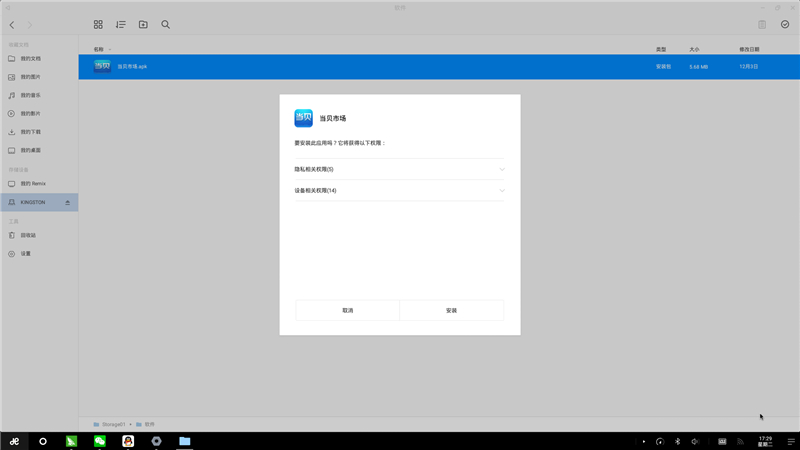Expand 设备相关权限(14) chevron

[502, 191]
